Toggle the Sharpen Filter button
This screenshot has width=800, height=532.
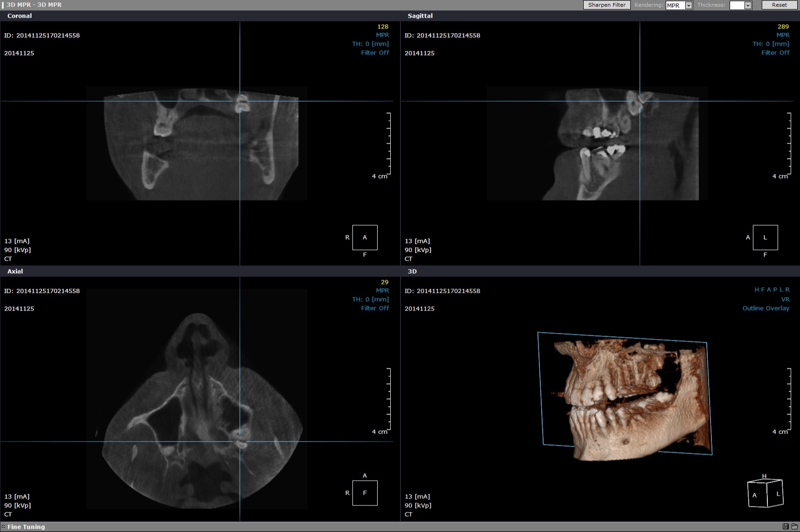click(607, 5)
